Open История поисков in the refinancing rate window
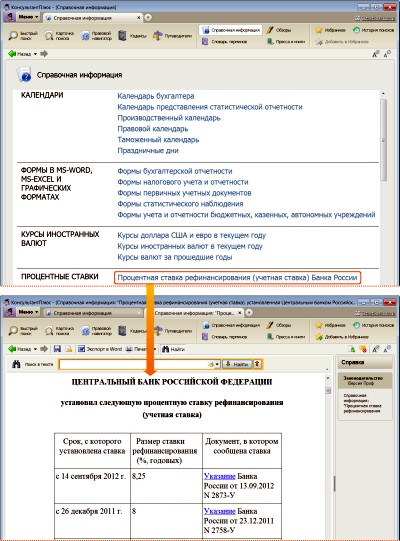 click(373, 325)
